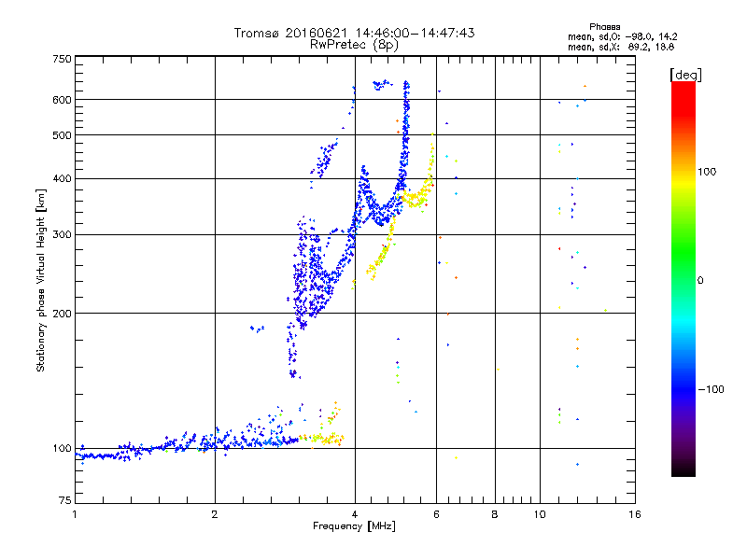747x560 pixels.
Task: Click the y-axis tick label '500'
Action: click(63, 135)
